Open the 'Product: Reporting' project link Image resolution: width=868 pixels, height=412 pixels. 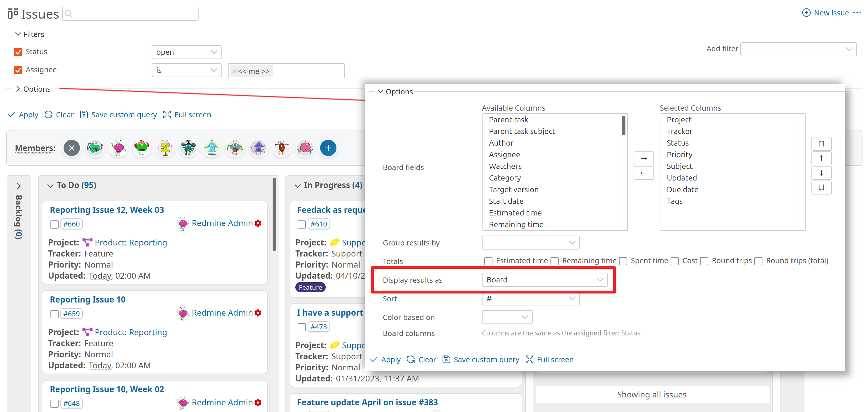(131, 242)
